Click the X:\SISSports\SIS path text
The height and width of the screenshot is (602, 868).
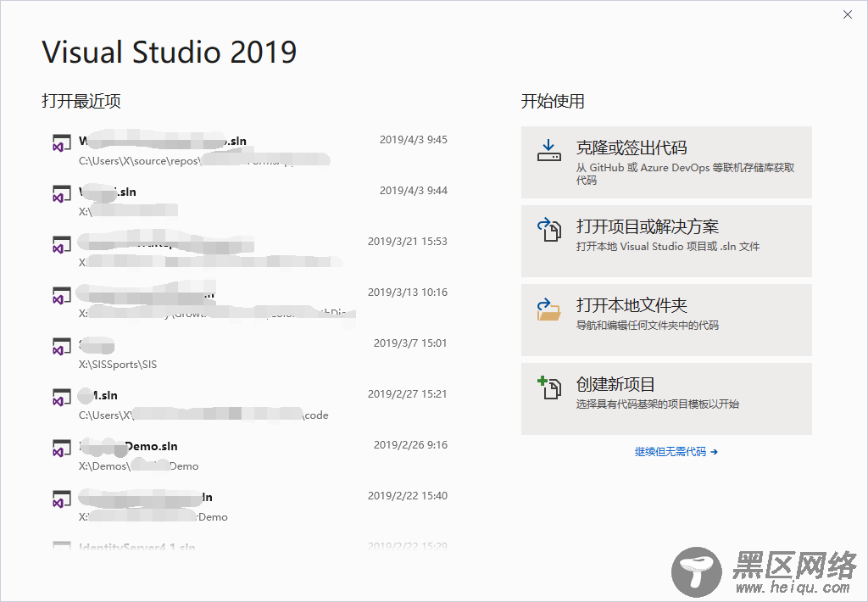click(118, 365)
